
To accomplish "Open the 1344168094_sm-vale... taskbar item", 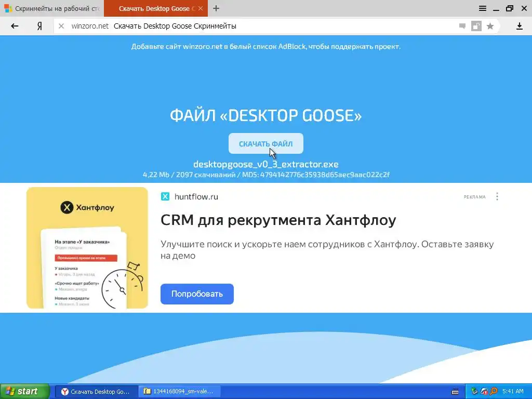I will pyautogui.click(x=180, y=392).
